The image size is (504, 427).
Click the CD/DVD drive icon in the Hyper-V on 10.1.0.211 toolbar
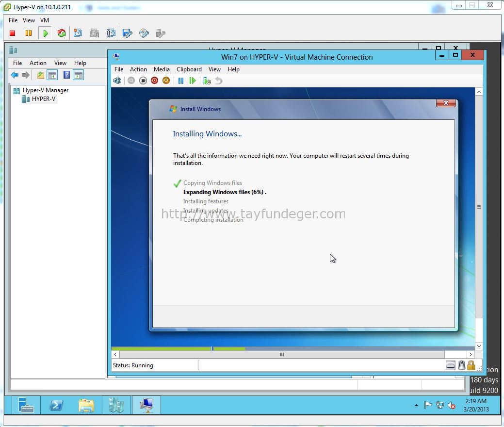144,33
